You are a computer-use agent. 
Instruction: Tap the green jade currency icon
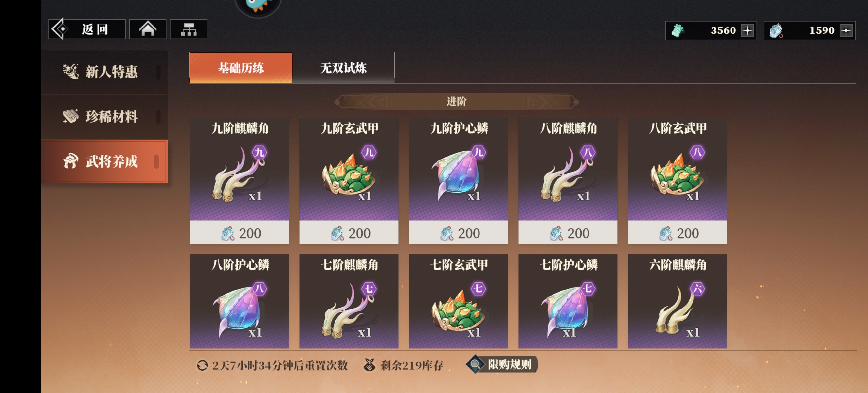pyautogui.click(x=677, y=31)
